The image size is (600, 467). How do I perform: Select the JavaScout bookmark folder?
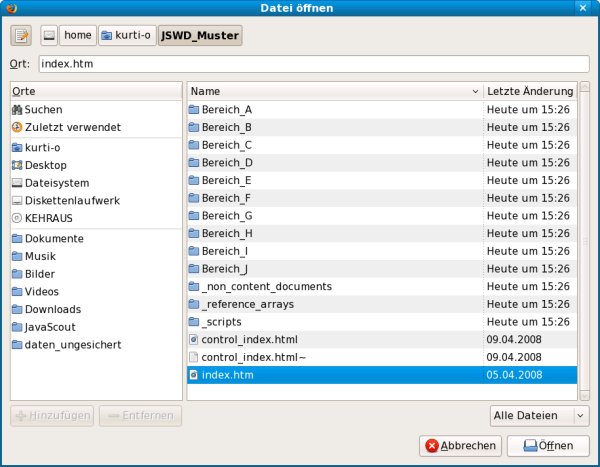pos(50,327)
